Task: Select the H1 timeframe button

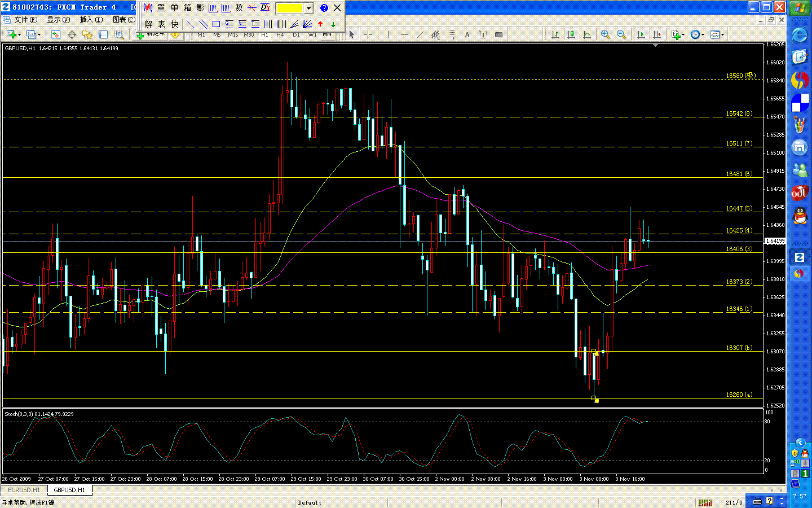Action: pos(264,35)
